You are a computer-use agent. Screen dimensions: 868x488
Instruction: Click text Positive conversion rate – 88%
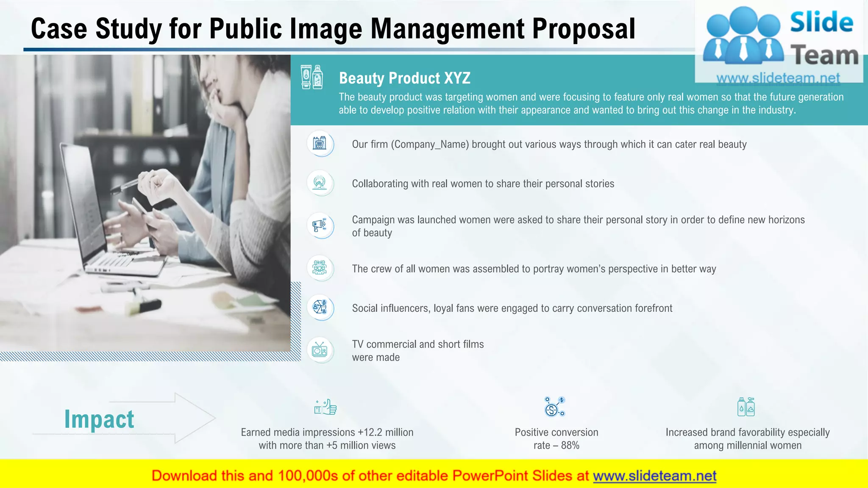pos(556,439)
